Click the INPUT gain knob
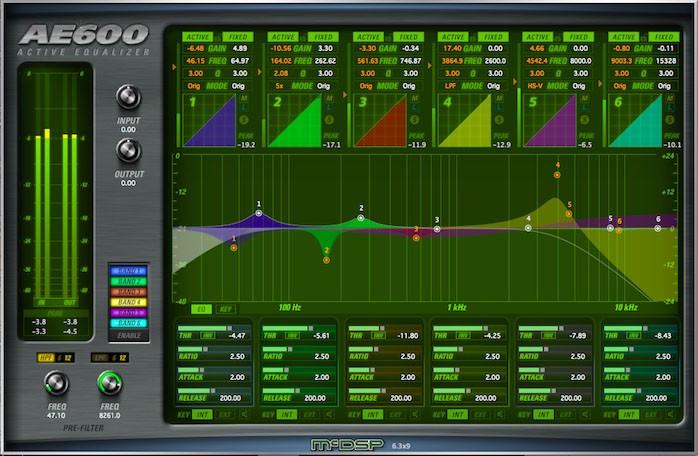The image size is (698, 456). (128, 97)
